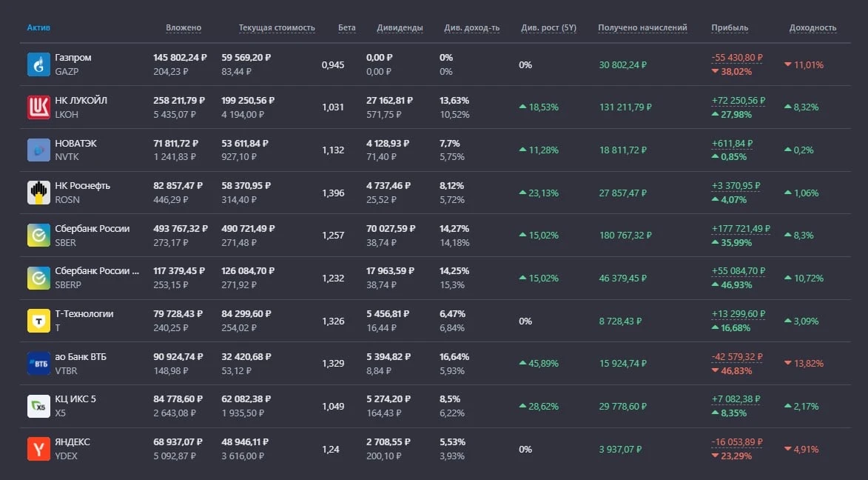Screen dimensions: 868x480
Task: Click X5 current value 62 082,38 ₽
Action: [246, 399]
